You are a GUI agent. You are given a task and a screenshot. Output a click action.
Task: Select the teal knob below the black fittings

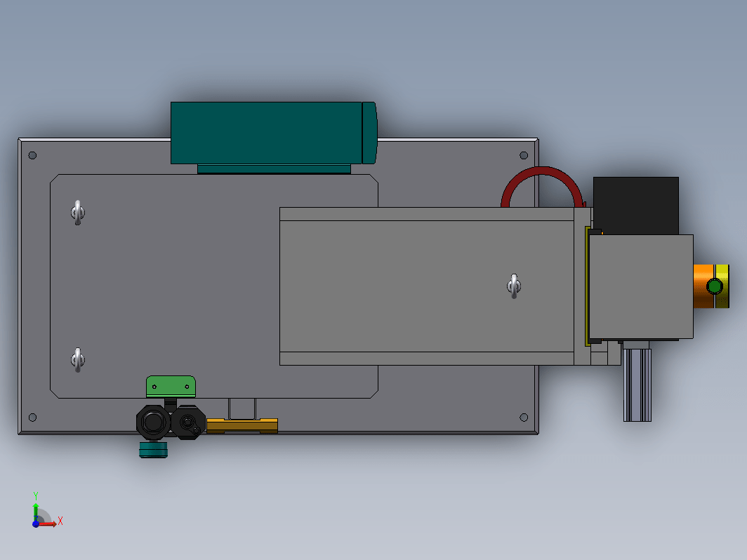[153, 450]
